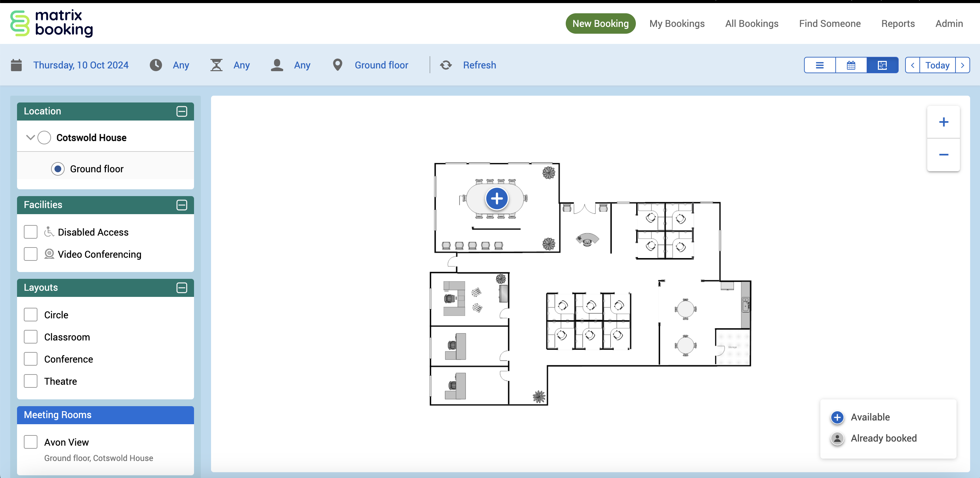Zoom in on the floor plan

click(943, 122)
